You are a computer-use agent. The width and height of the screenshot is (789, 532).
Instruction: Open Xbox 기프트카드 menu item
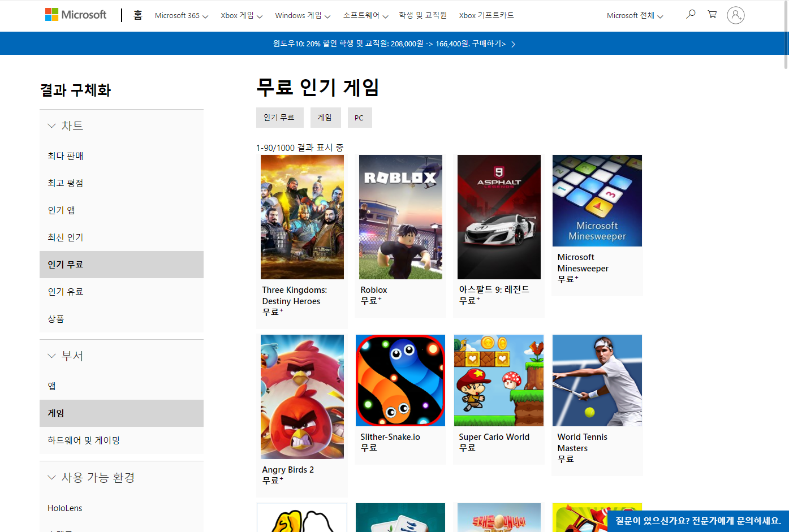tap(486, 15)
